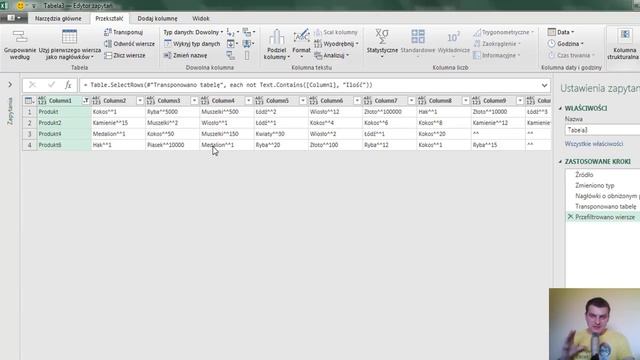Open the Narzędzia główne tab
The image size is (640, 360).
pyautogui.click(x=58, y=18)
